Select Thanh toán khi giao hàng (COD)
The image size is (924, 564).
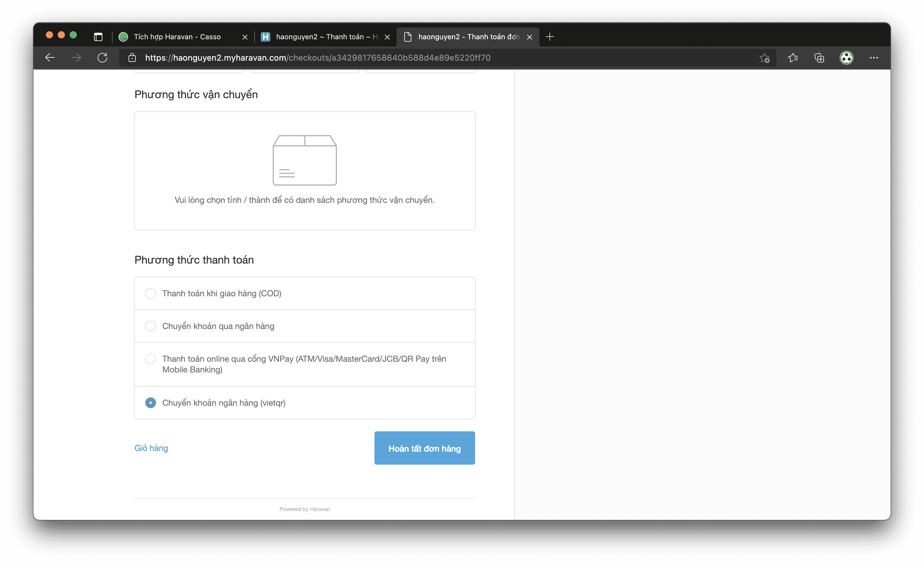305,293
